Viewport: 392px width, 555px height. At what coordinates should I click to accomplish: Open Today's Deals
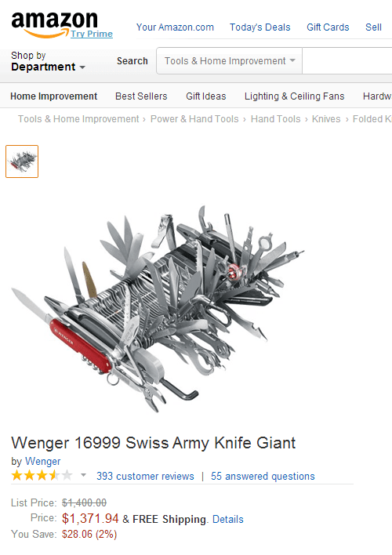click(260, 27)
